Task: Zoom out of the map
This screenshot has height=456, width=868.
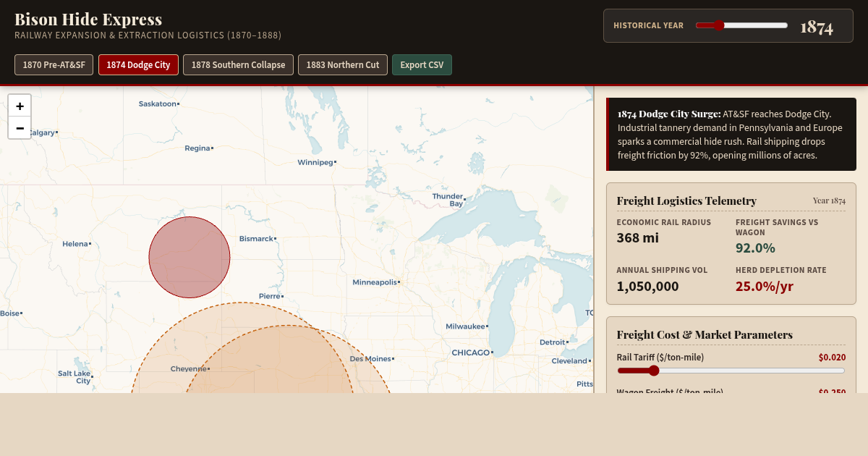Action: 20,128
